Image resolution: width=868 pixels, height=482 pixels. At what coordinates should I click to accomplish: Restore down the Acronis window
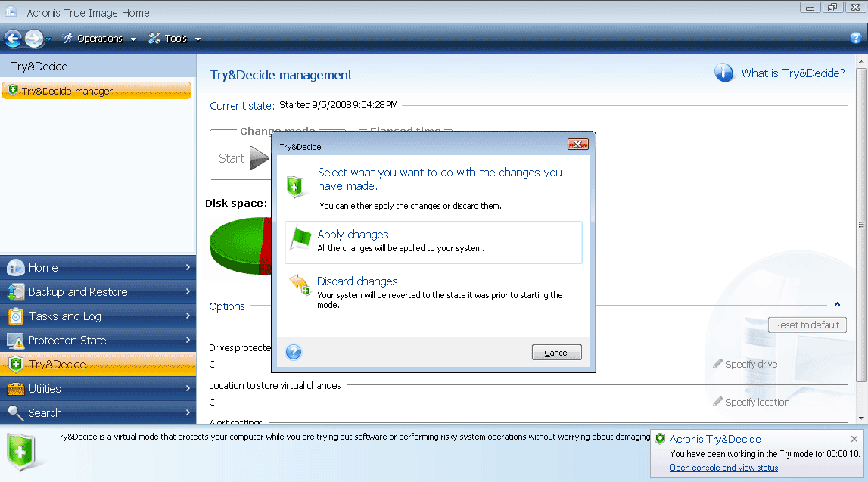pos(832,8)
